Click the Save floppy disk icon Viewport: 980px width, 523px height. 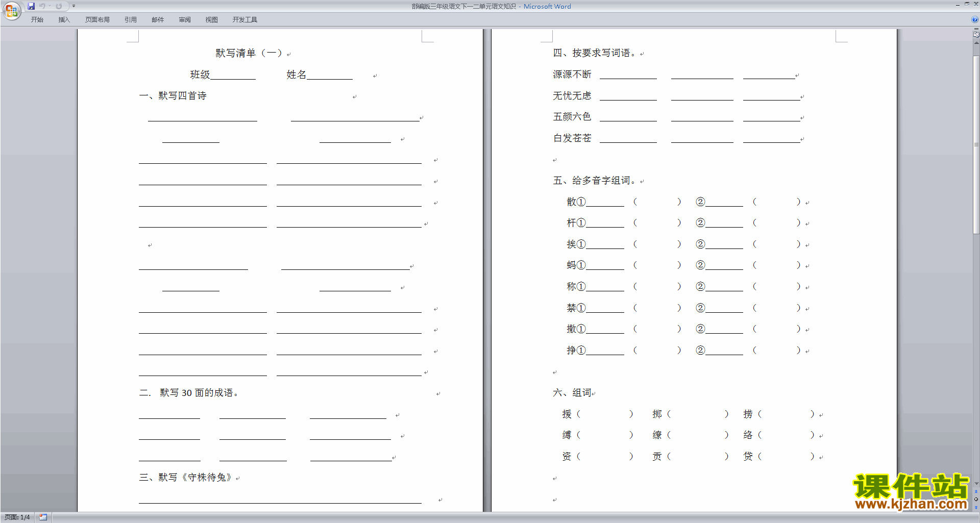point(31,6)
